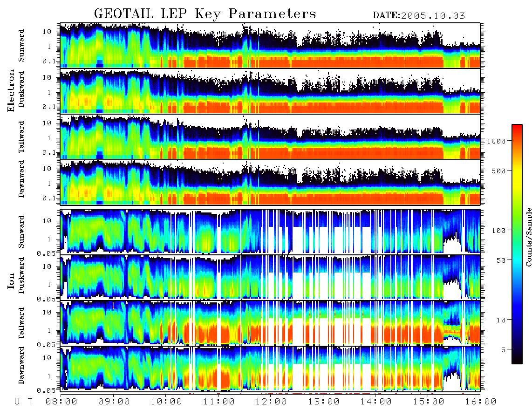Click the '10:00' time tick label
The height and width of the screenshot is (410, 532).
tap(166, 402)
